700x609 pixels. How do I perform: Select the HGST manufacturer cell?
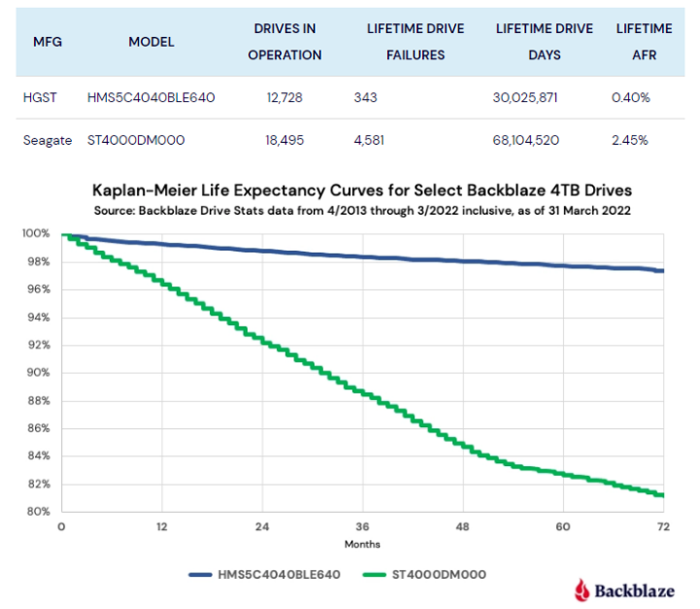[x=40, y=97]
